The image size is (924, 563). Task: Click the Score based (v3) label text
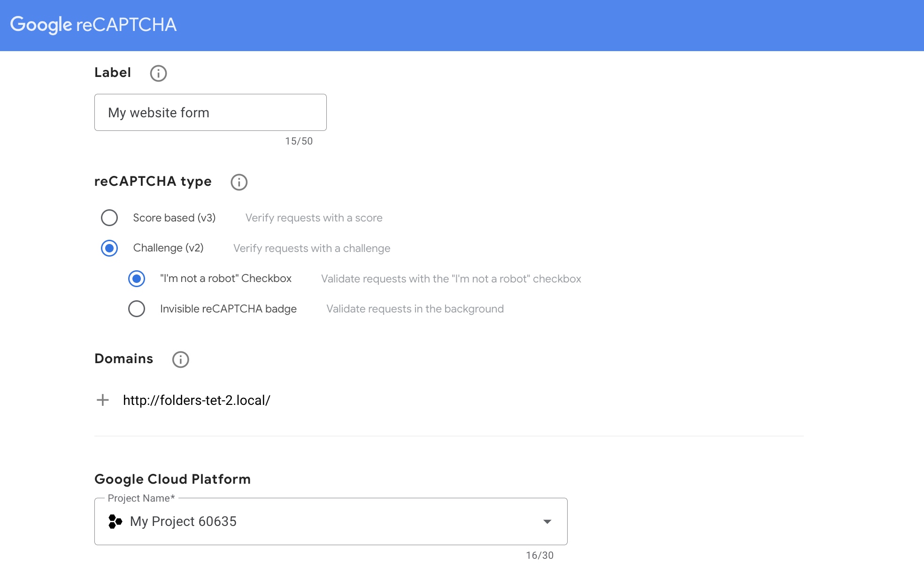174,218
